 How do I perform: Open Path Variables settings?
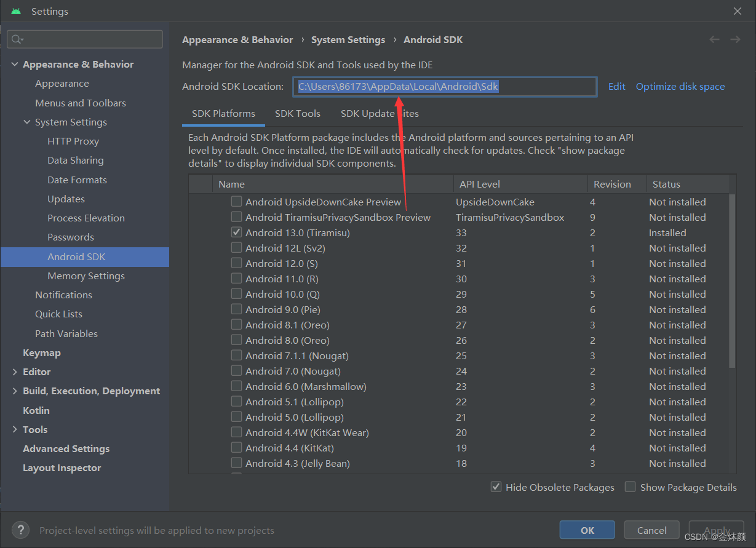[x=66, y=333]
